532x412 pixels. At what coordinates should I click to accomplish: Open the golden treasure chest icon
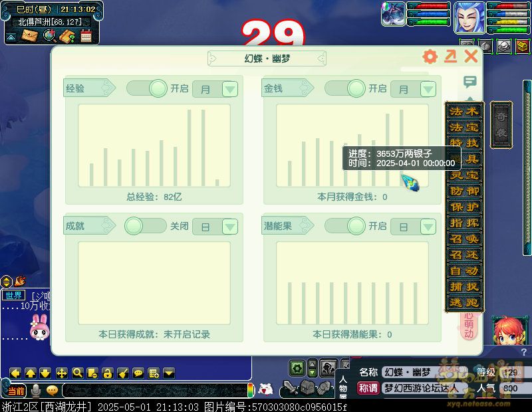(523, 46)
